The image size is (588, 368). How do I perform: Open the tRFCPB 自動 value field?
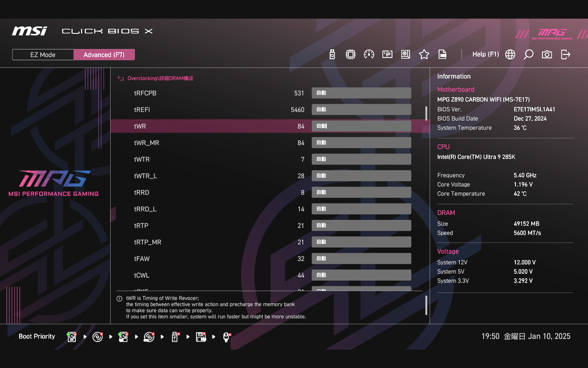361,93
